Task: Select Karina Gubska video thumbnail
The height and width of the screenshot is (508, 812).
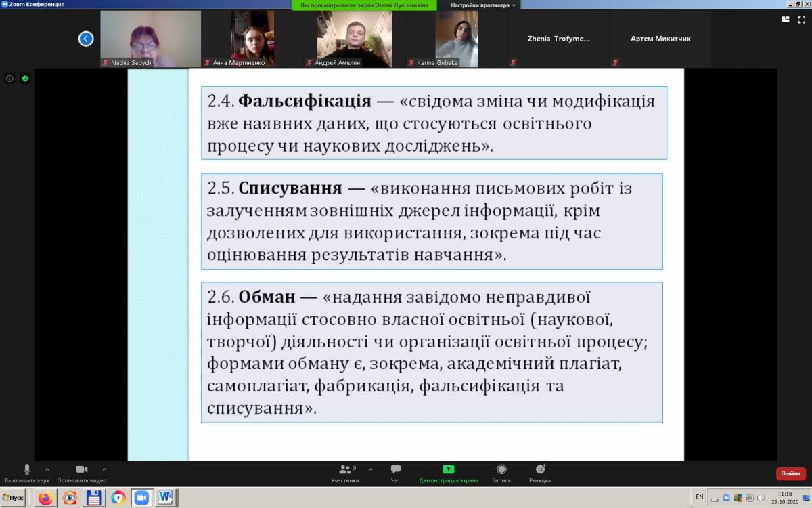Action: [x=456, y=39]
